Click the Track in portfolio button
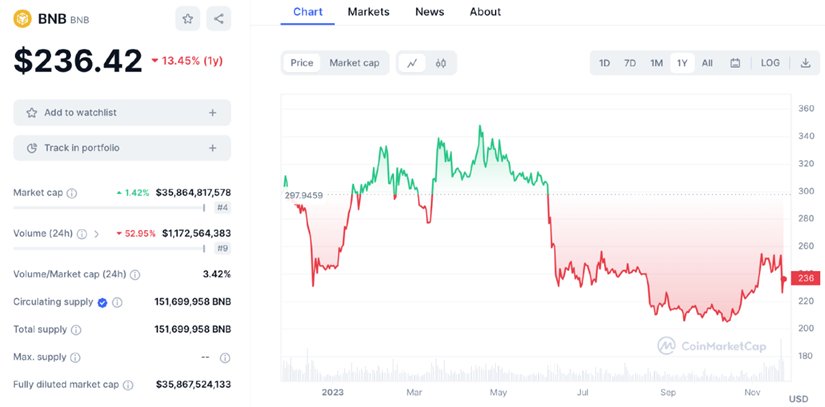Image resolution: width=825 pixels, height=407 pixels. click(122, 148)
